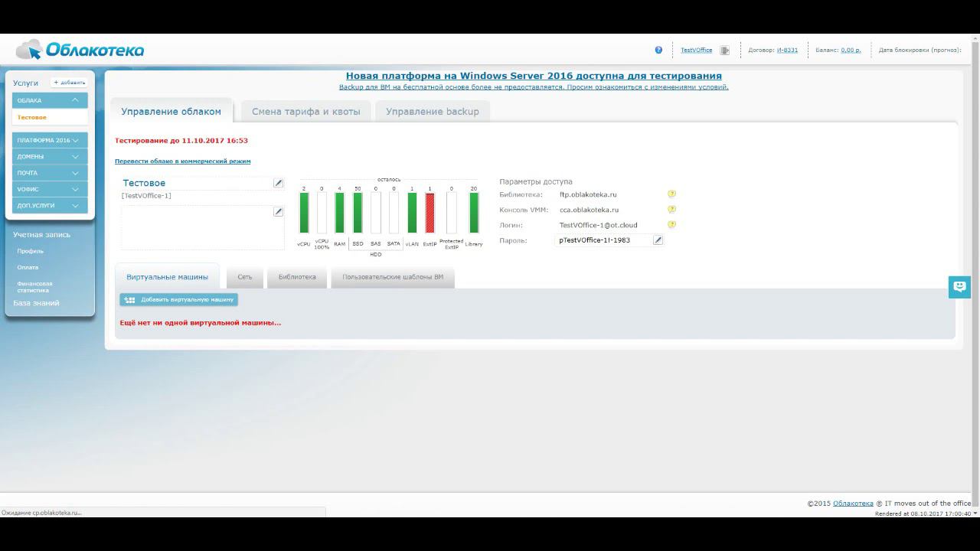Select the Виртуальные машины tab

click(x=168, y=276)
